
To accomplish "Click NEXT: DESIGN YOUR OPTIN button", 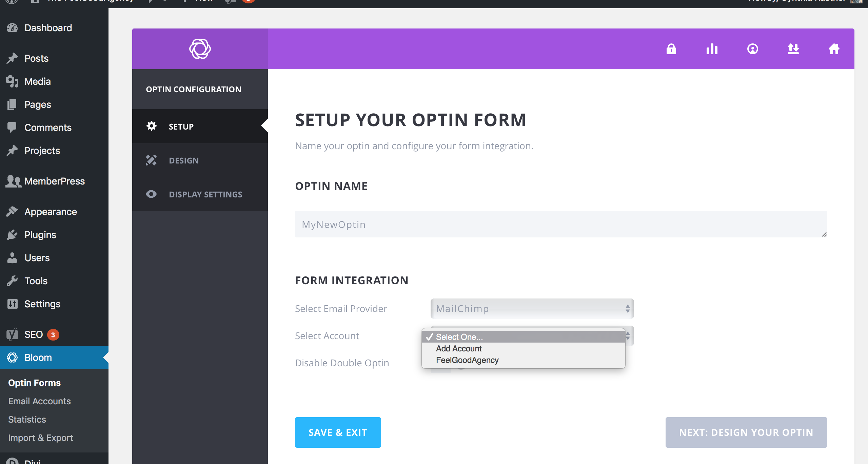I will pyautogui.click(x=746, y=432).
